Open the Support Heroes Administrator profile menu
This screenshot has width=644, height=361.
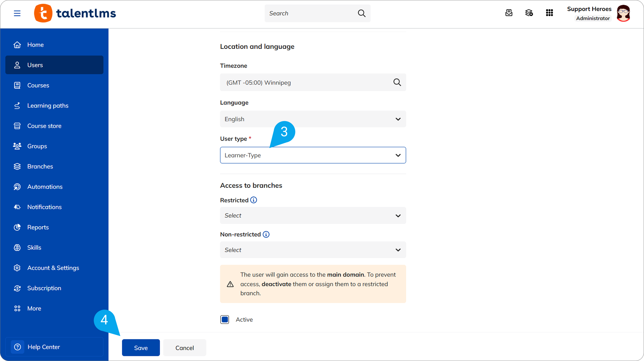click(x=598, y=13)
